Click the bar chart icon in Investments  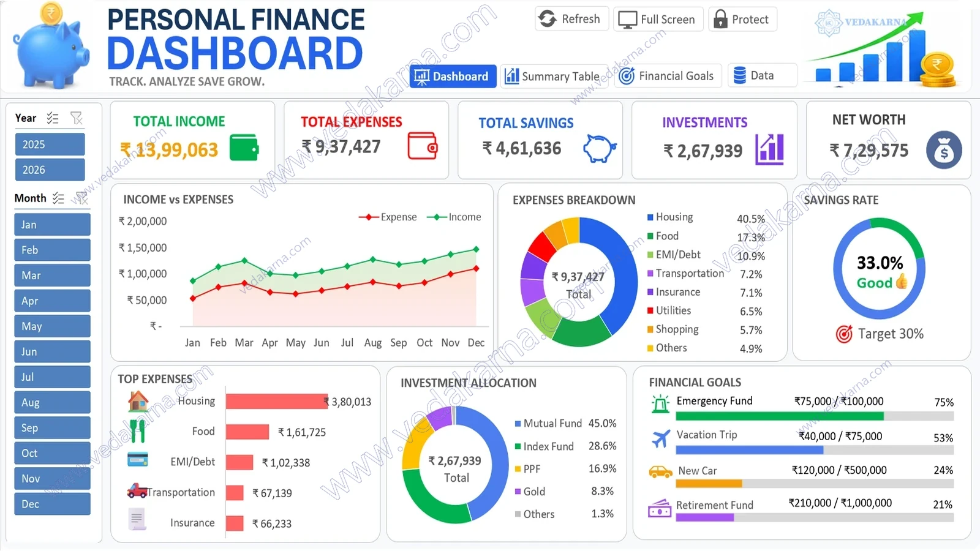[770, 149]
